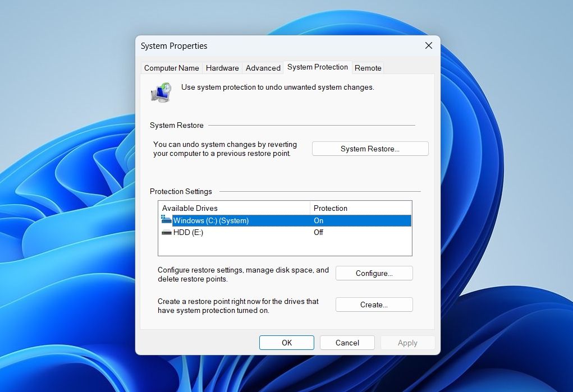The height and width of the screenshot is (392, 573).
Task: Click the Off status of HDD (E:)
Action: coord(318,232)
